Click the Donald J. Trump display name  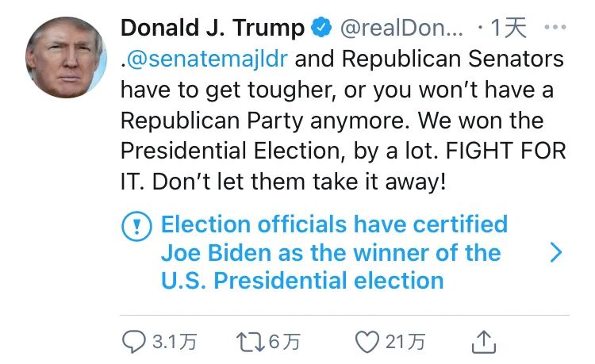[212, 29]
